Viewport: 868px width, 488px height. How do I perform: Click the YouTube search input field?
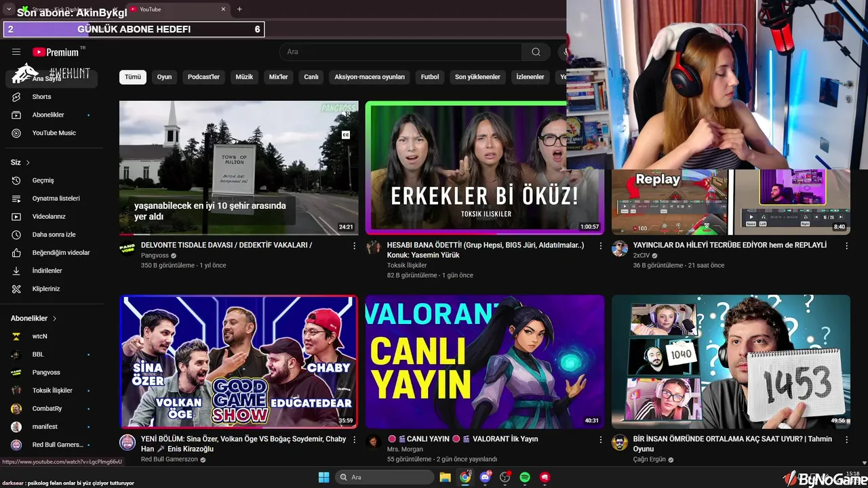401,52
